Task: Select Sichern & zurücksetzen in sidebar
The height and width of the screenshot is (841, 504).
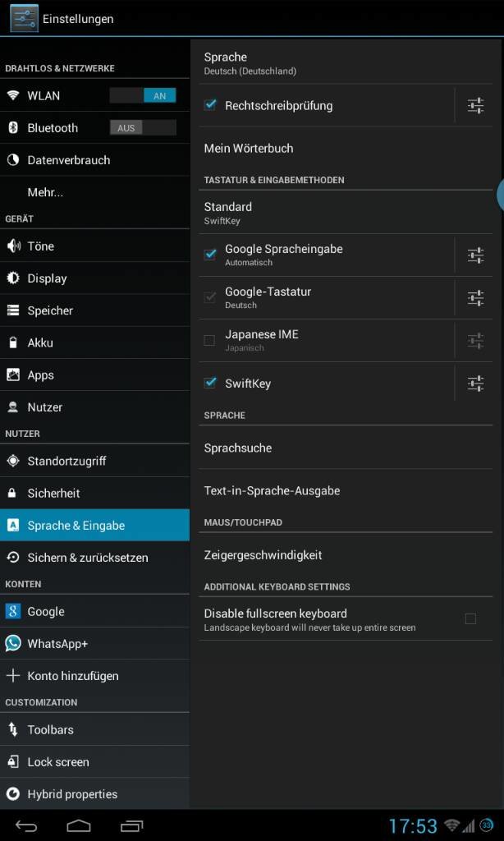Action: (94, 558)
